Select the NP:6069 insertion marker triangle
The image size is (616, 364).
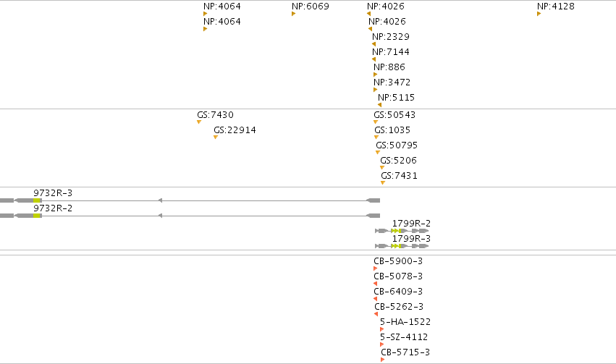pos(293,14)
